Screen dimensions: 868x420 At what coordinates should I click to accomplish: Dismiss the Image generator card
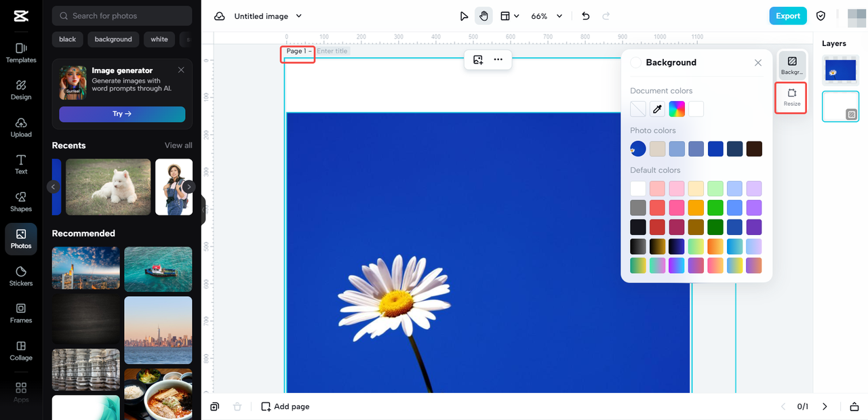point(181,70)
